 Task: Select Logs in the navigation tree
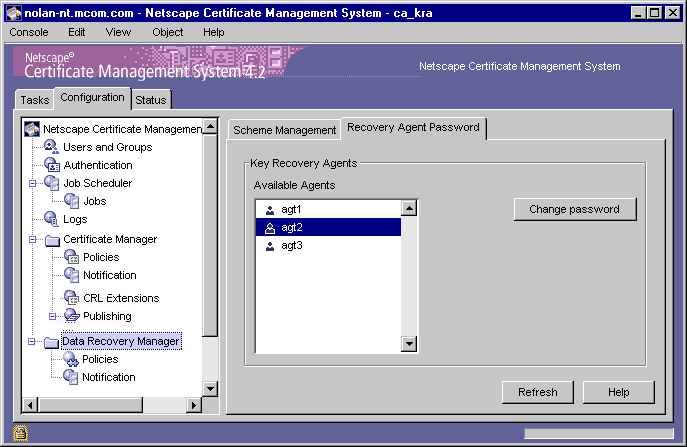75,219
